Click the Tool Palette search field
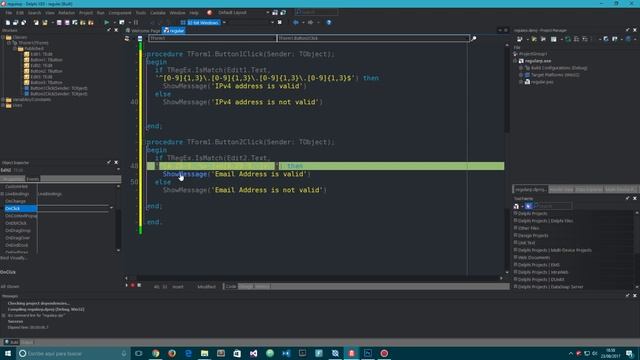Image resolution: width=640 pixels, height=360 pixels. [x=553, y=206]
